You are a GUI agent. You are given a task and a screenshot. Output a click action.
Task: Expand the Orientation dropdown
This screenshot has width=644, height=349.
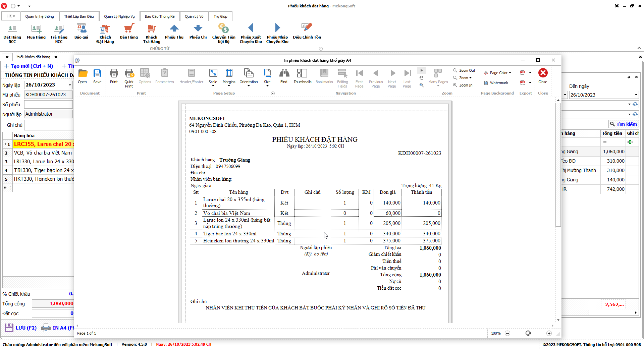click(249, 86)
